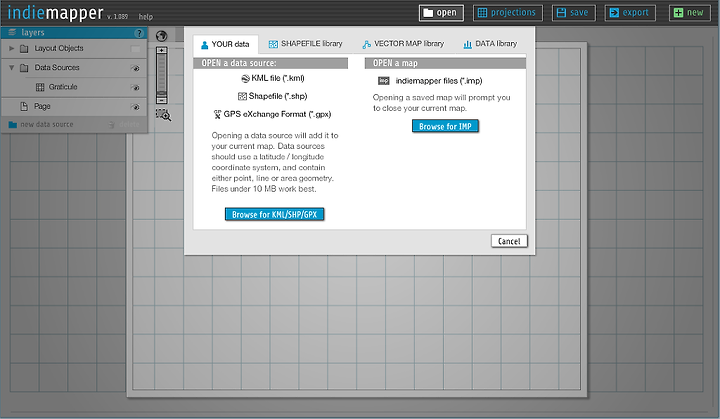Click the delete layer button
The width and height of the screenshot is (720, 419).
coord(124,125)
